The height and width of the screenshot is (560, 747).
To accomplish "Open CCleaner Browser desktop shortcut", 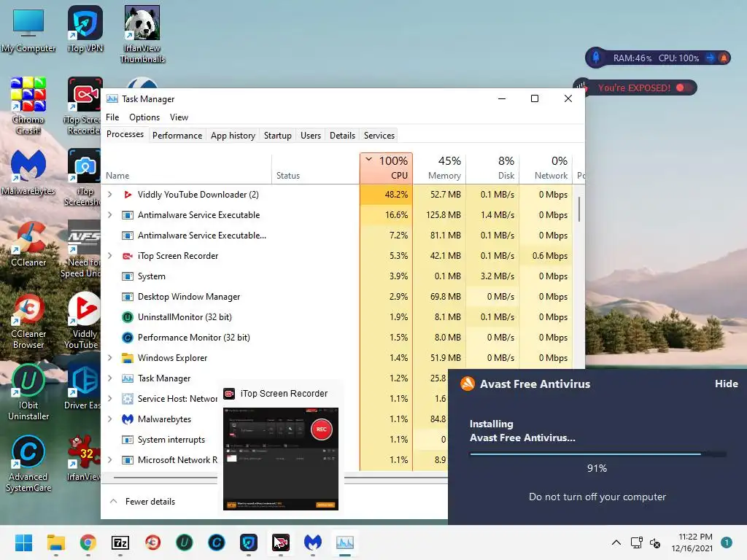I will (x=28, y=321).
